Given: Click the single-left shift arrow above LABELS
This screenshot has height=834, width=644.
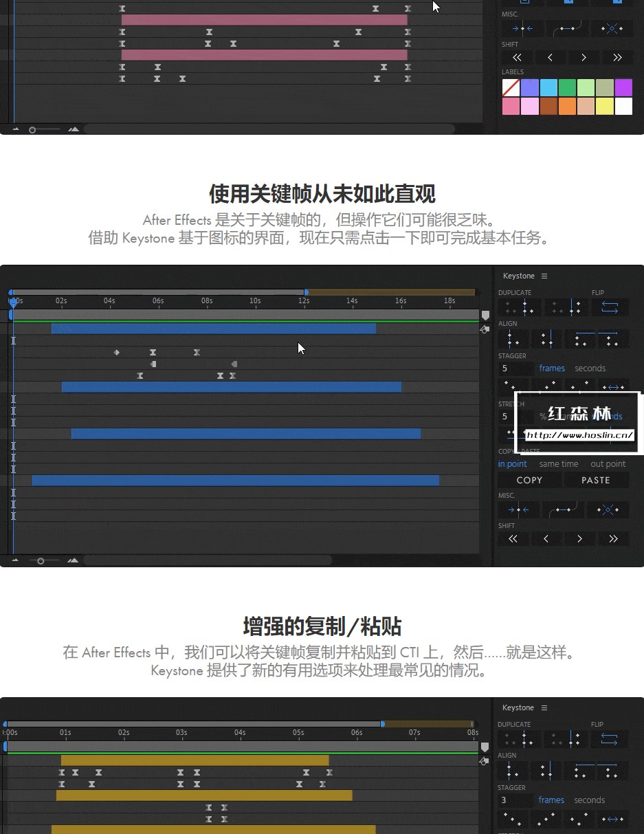Looking at the screenshot, I should [x=551, y=58].
